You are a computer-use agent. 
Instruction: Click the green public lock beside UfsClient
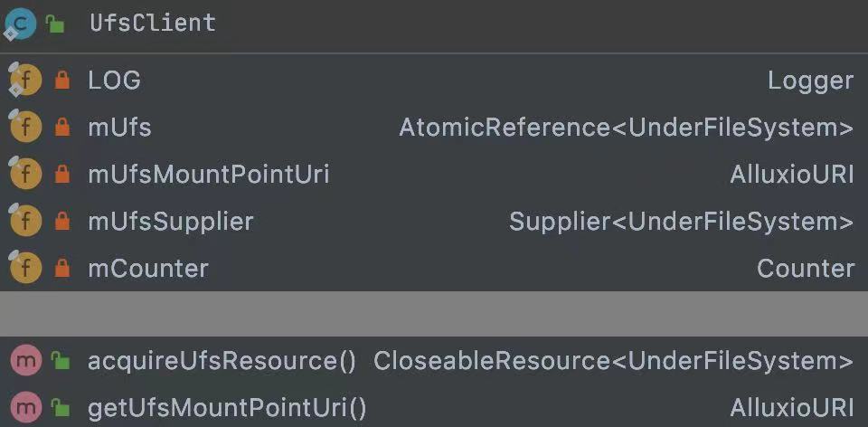click(55, 24)
